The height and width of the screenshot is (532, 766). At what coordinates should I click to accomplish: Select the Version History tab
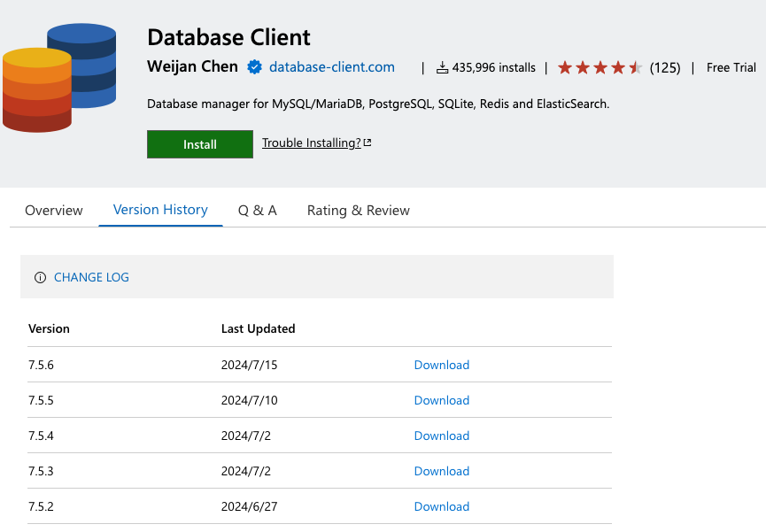click(x=160, y=210)
